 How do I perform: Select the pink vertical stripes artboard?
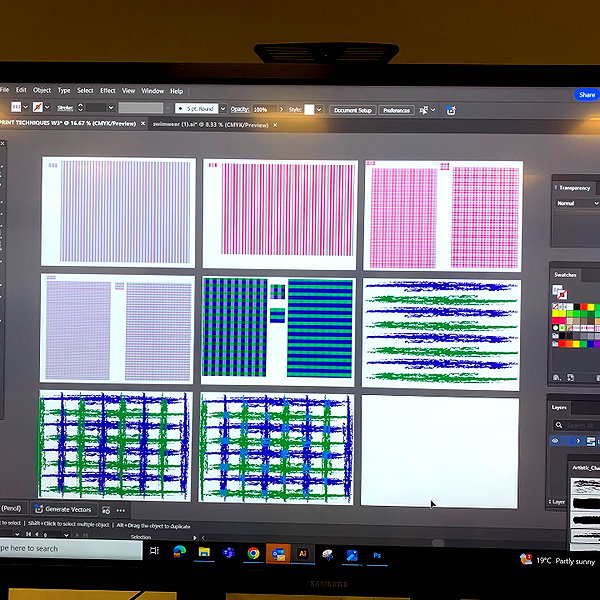280,214
